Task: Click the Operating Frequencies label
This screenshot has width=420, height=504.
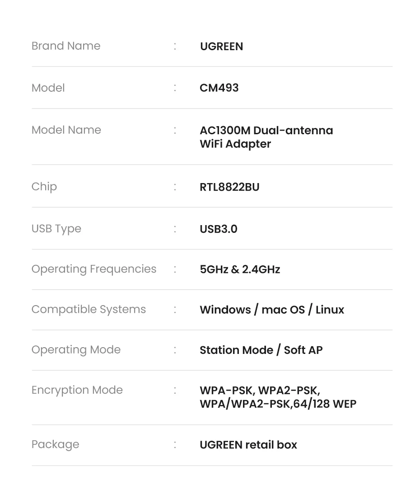Action: [94, 269]
